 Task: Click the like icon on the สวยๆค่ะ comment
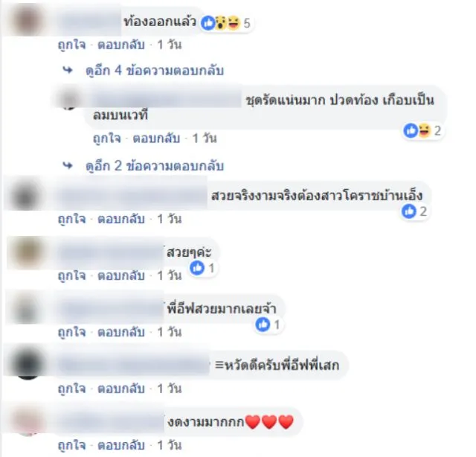click(x=197, y=268)
